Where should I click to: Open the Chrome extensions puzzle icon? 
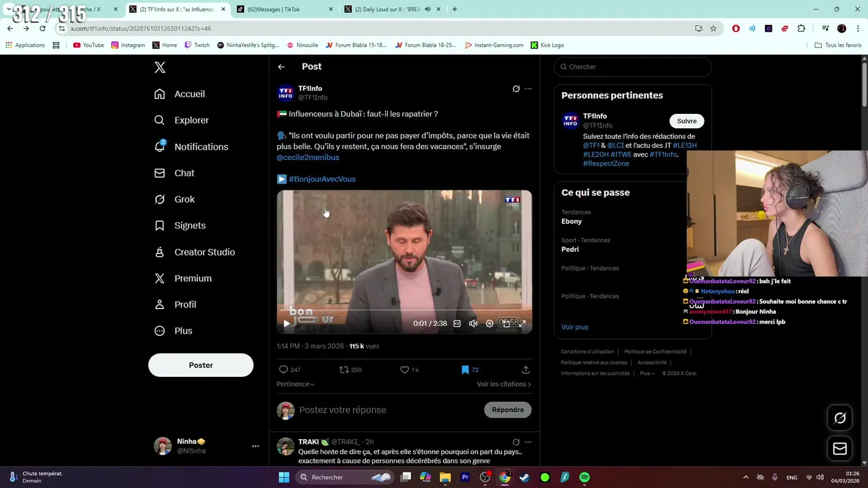point(802,28)
